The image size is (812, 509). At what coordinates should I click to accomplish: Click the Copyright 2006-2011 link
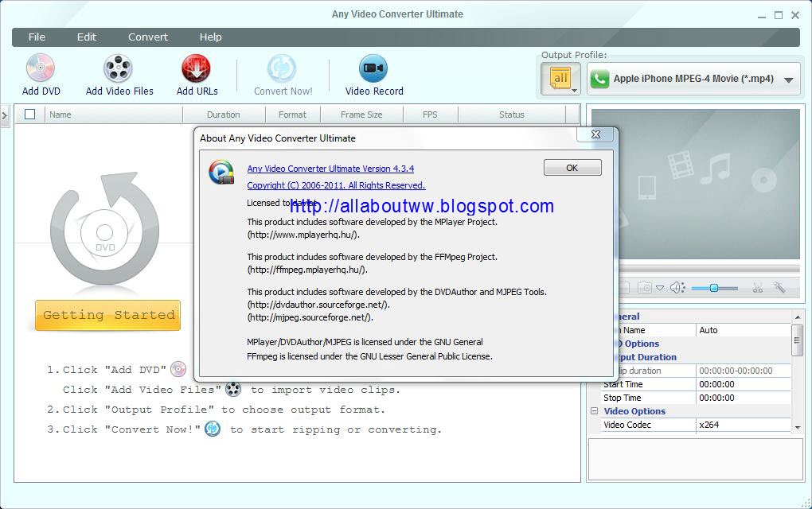[x=336, y=185]
